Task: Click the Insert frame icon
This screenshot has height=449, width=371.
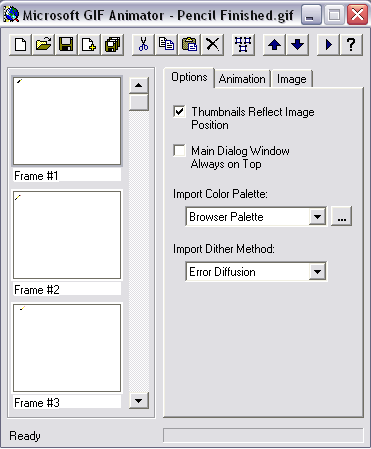Action: 89,44
